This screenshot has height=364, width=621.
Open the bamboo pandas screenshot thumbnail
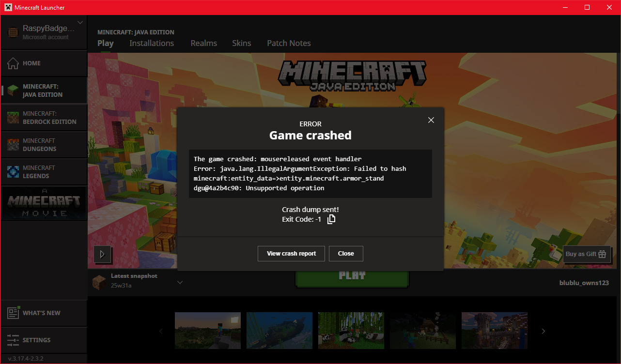pos(350,331)
